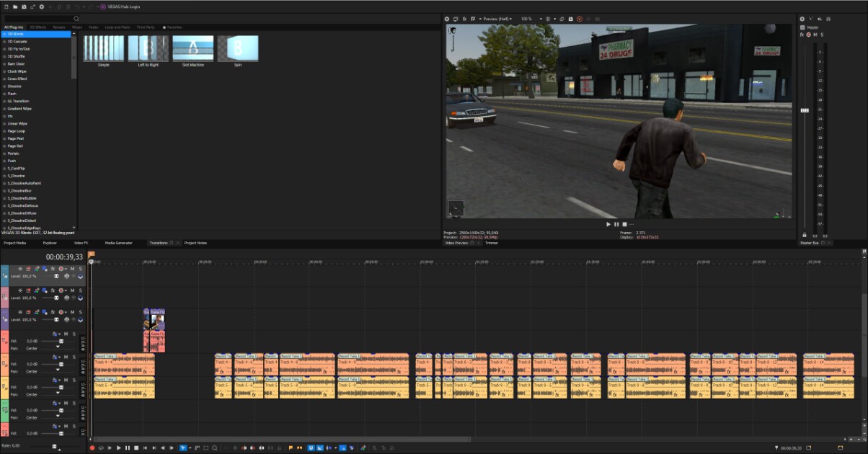Toggle split screen view in preview
Image resolution: width=868 pixels, height=454 pixels.
pyautogui.click(x=474, y=19)
